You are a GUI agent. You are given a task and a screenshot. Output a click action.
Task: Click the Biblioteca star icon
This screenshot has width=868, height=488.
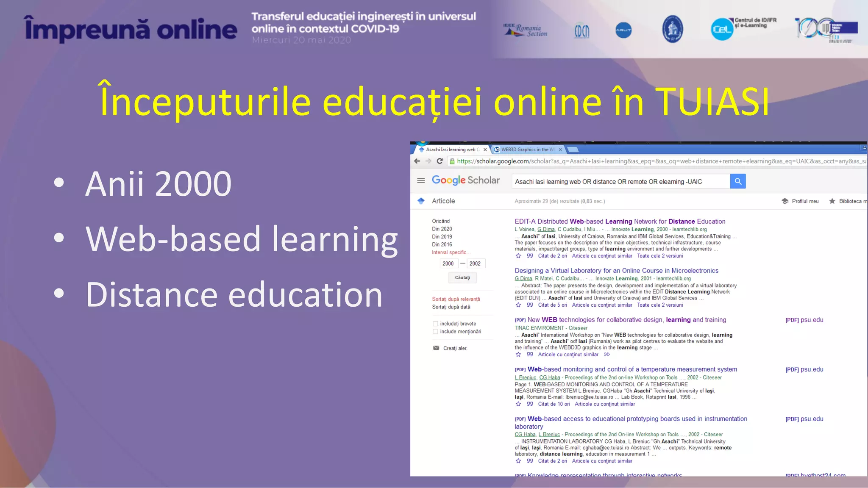[x=832, y=201]
